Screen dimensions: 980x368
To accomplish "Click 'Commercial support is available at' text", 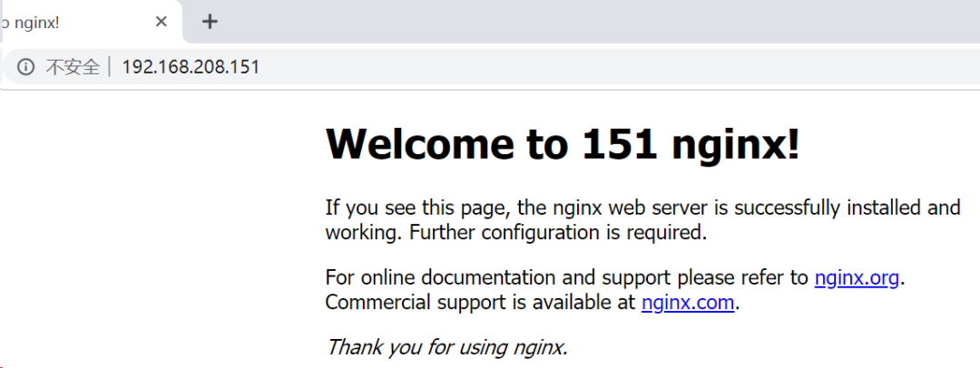I will click(481, 303).
